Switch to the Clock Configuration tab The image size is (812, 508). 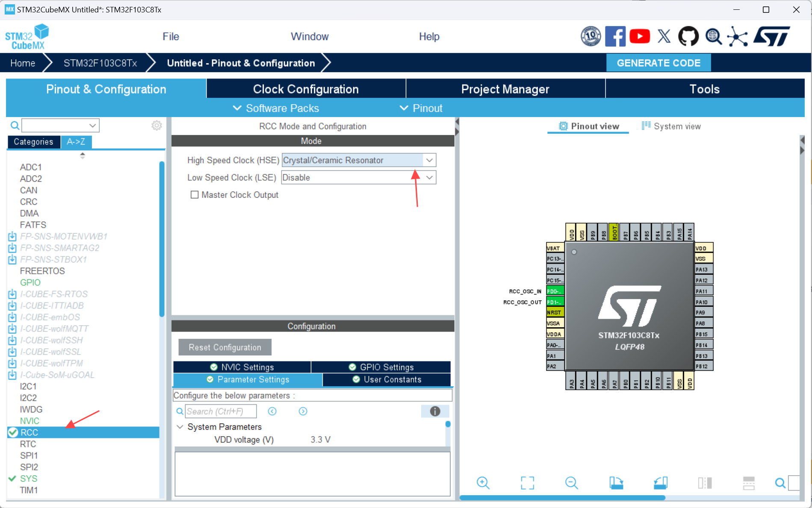click(x=306, y=89)
